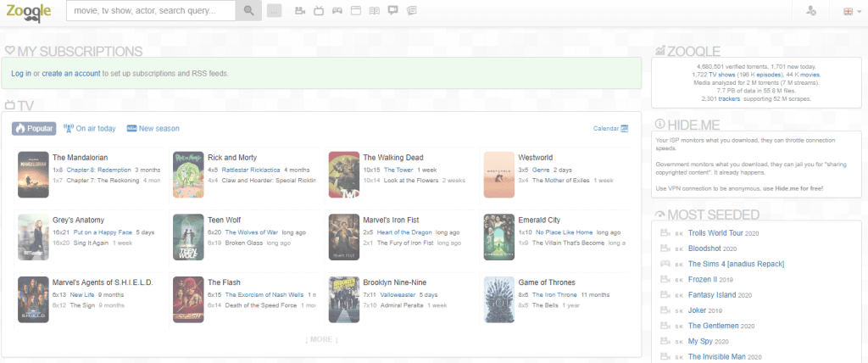Open Heart of the Dragon episode
The height and width of the screenshot is (363, 868).
click(x=404, y=232)
